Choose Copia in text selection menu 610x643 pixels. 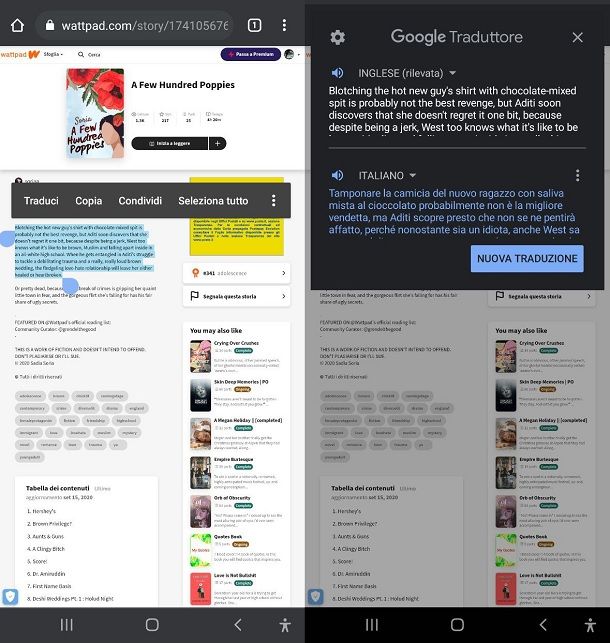pos(89,201)
